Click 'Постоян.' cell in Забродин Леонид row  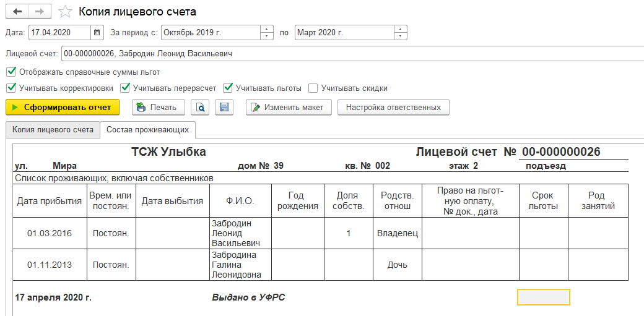[x=111, y=233]
